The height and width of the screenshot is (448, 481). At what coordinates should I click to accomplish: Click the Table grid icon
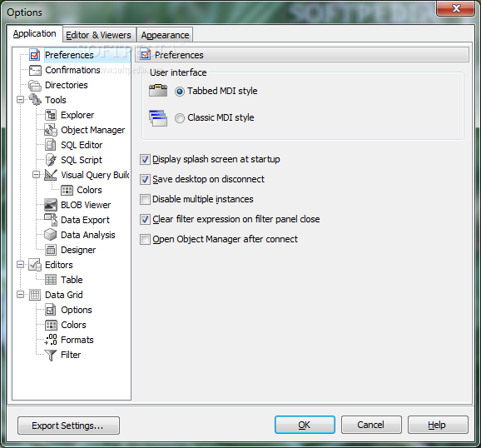[x=51, y=280]
